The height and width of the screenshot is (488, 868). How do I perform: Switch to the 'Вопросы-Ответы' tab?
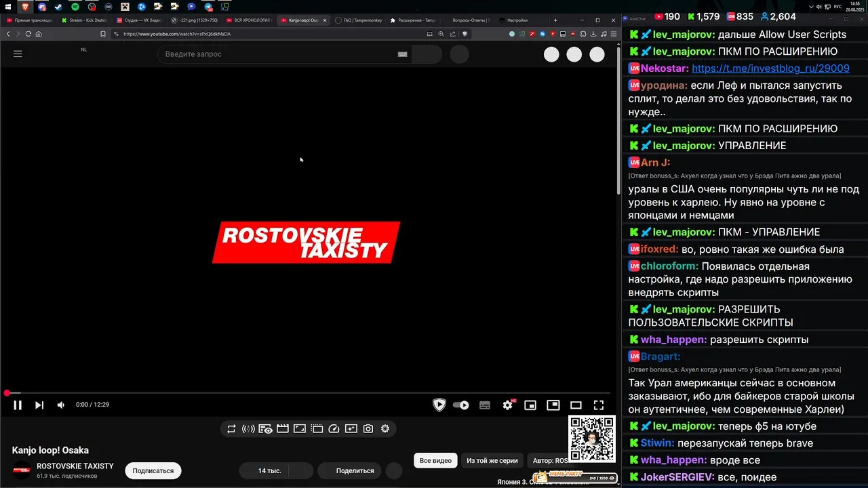(469, 20)
